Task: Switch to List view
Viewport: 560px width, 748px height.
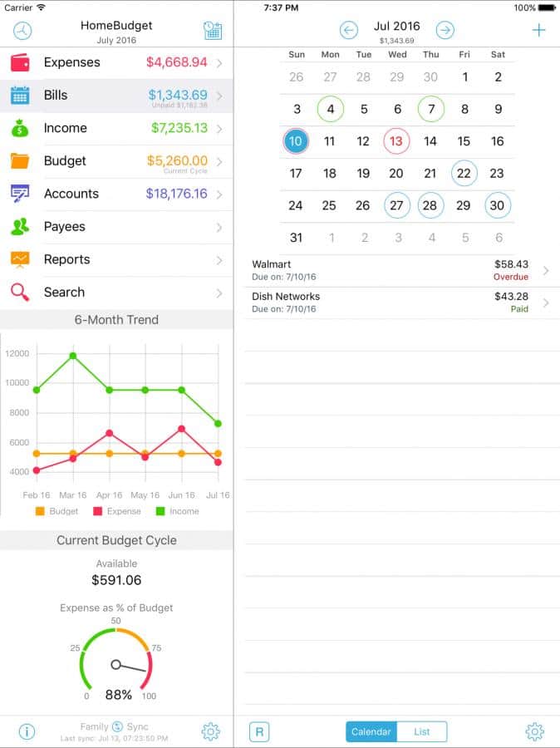Action: 422,731
